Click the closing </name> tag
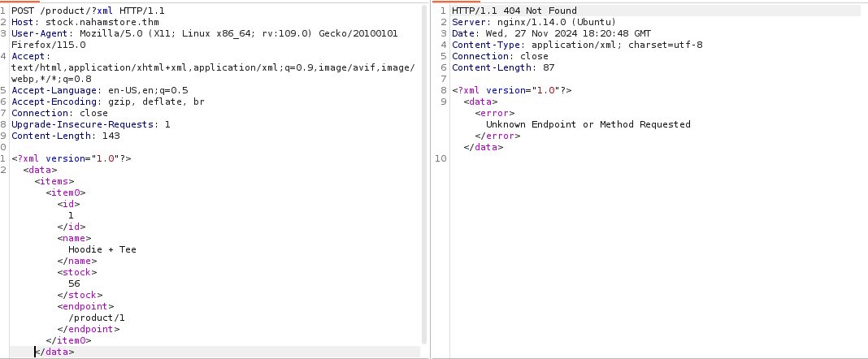 [77, 261]
